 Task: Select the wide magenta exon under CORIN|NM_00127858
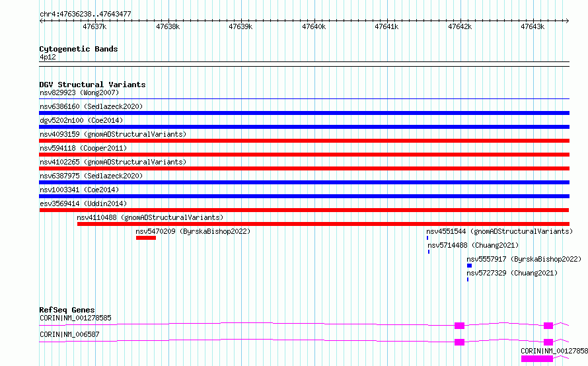click(537, 359)
